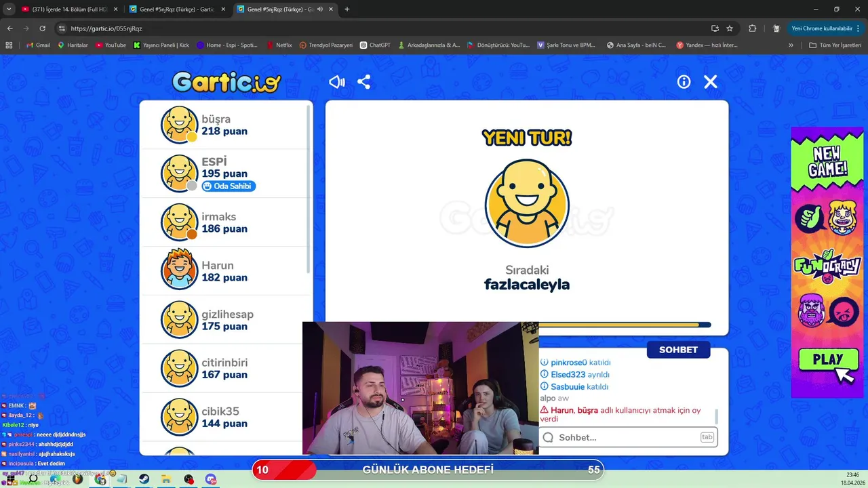Click the Elsed323 ayrıldı chat message
The height and width of the screenshot is (488, 868).
click(574, 375)
